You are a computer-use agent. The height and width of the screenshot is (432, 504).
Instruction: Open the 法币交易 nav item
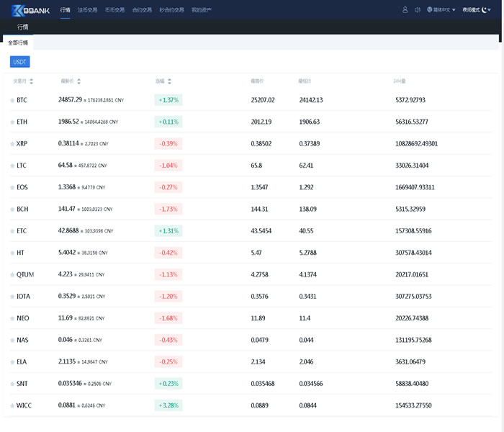coord(87,10)
